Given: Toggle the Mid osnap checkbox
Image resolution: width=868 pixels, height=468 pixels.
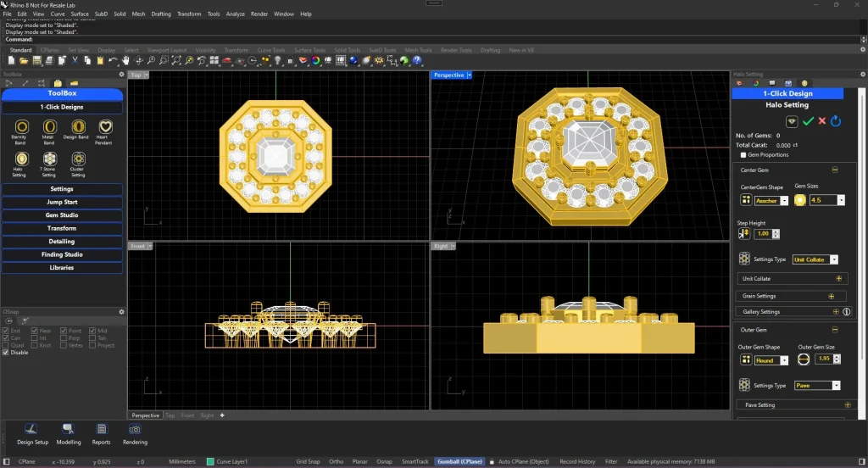Looking at the screenshot, I should tap(92, 331).
